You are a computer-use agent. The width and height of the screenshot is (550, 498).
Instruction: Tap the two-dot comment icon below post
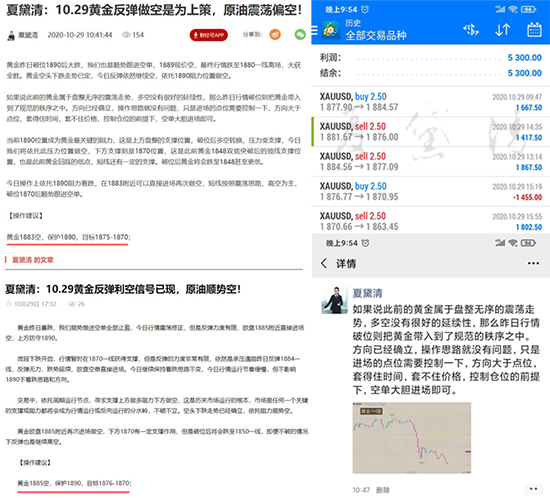pyautogui.click(x=534, y=489)
